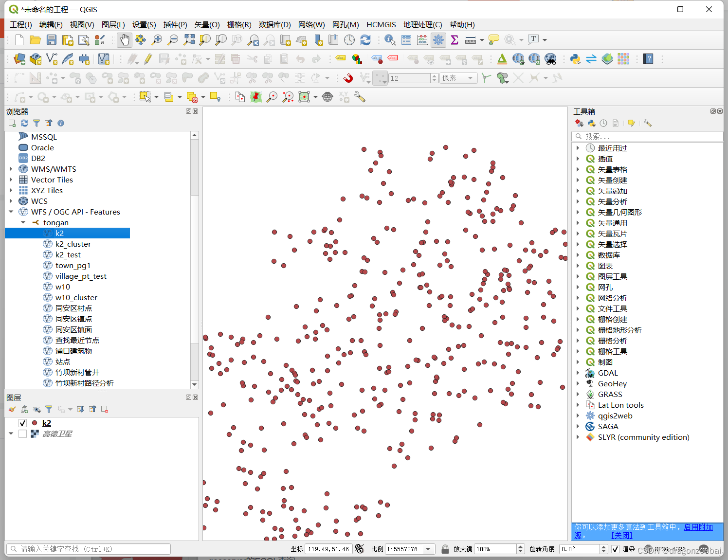
Task: Select the k2_cluster layer in browser
Action: (x=73, y=244)
